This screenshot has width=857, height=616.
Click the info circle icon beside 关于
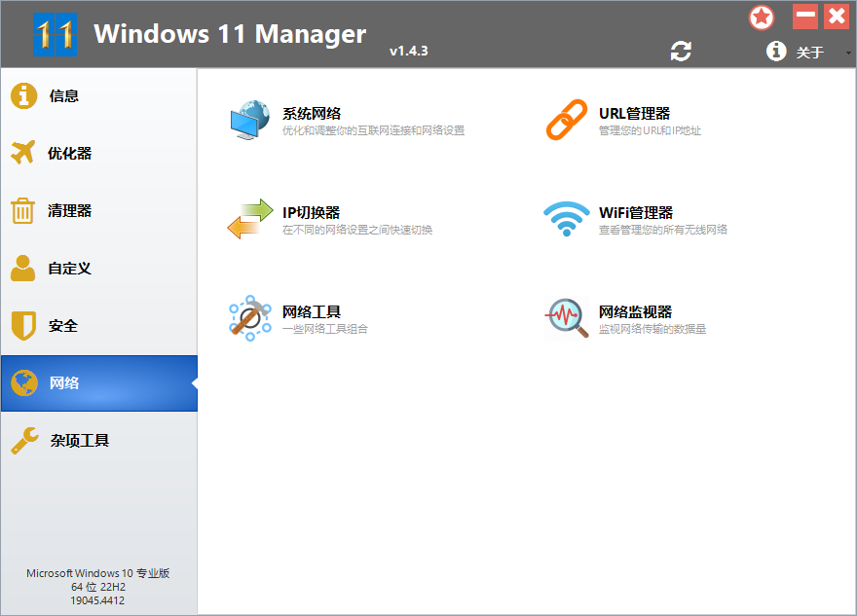(776, 51)
